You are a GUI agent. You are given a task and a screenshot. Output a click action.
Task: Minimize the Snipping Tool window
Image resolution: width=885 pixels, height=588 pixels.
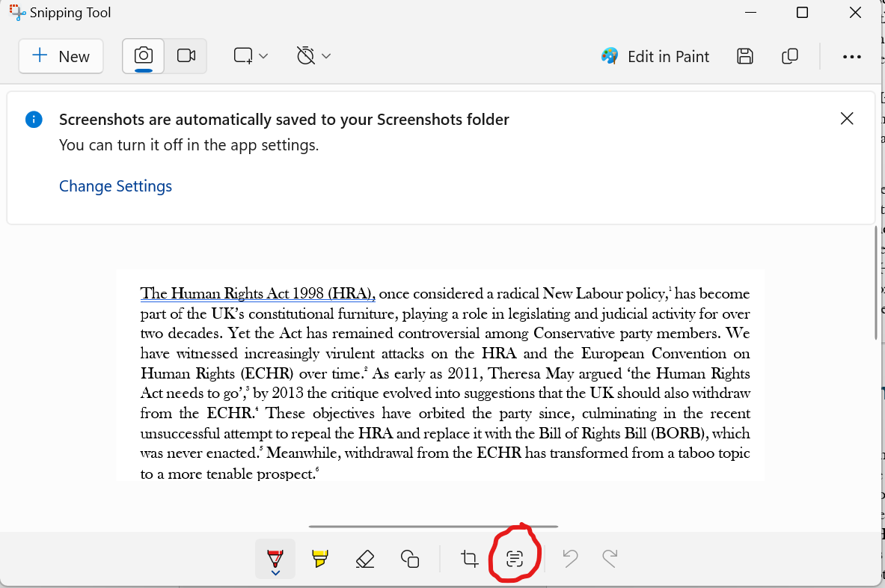750,13
